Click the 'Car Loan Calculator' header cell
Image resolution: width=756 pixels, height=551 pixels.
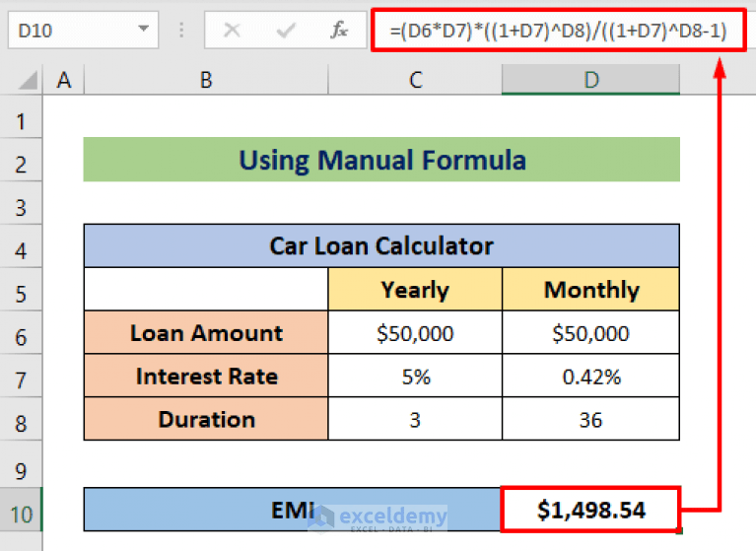[381, 245]
